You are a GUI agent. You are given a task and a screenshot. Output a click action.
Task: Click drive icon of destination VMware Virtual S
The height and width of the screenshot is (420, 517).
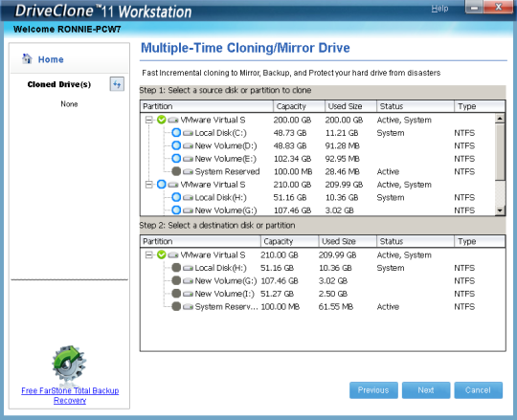pos(173,254)
